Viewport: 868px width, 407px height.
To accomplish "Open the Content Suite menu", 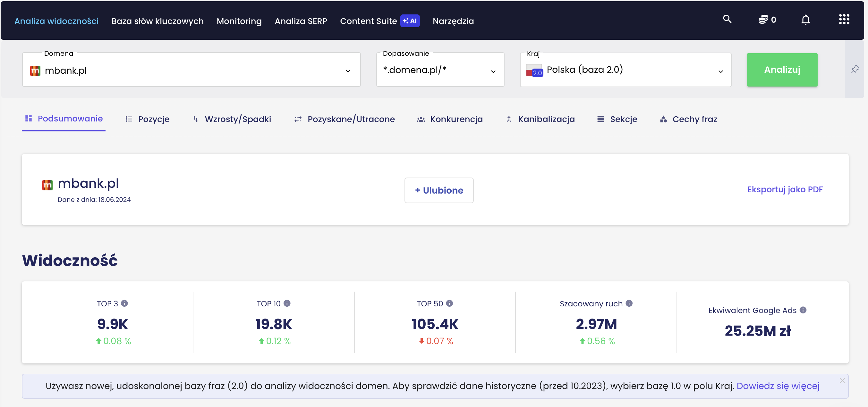I will (x=368, y=21).
